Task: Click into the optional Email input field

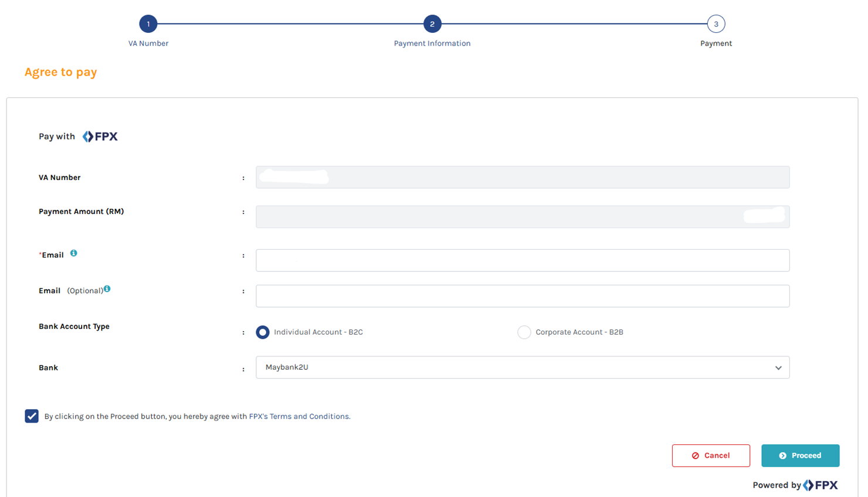Action: (523, 296)
